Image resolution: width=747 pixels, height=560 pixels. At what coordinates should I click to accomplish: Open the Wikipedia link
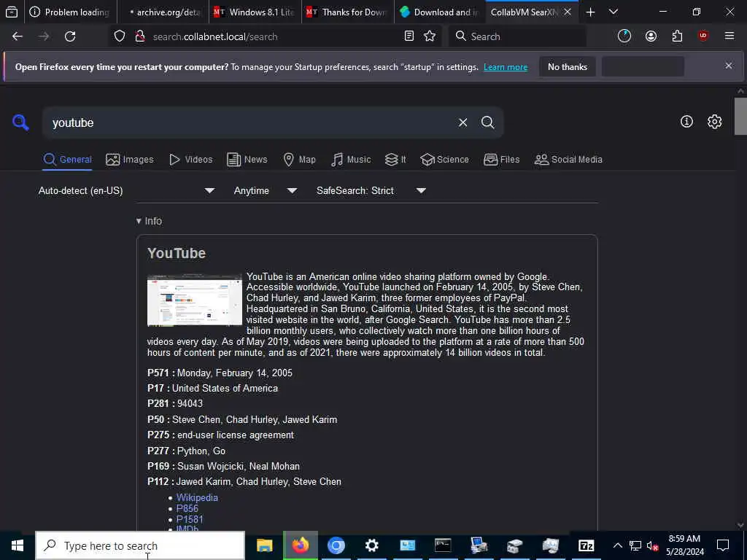pyautogui.click(x=197, y=497)
